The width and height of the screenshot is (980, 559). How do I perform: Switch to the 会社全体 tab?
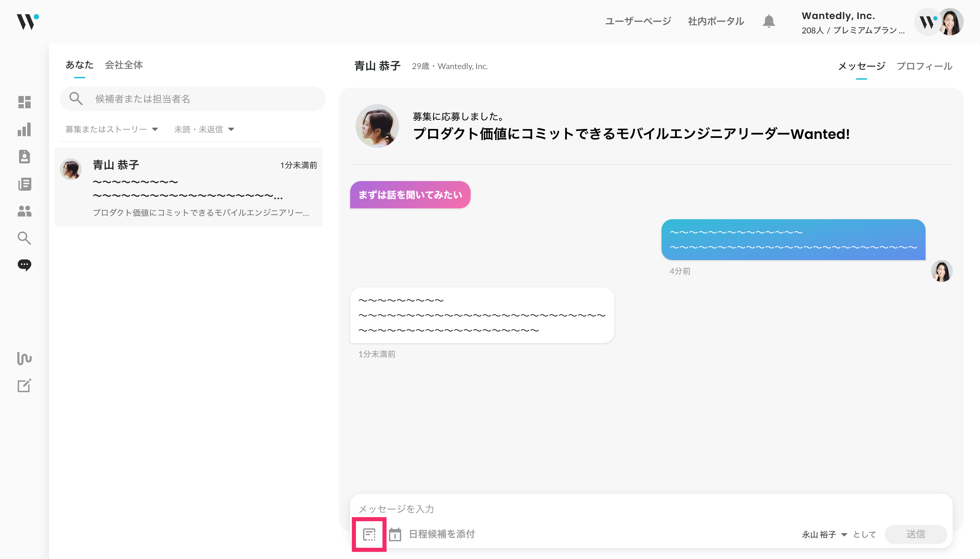pos(124,65)
